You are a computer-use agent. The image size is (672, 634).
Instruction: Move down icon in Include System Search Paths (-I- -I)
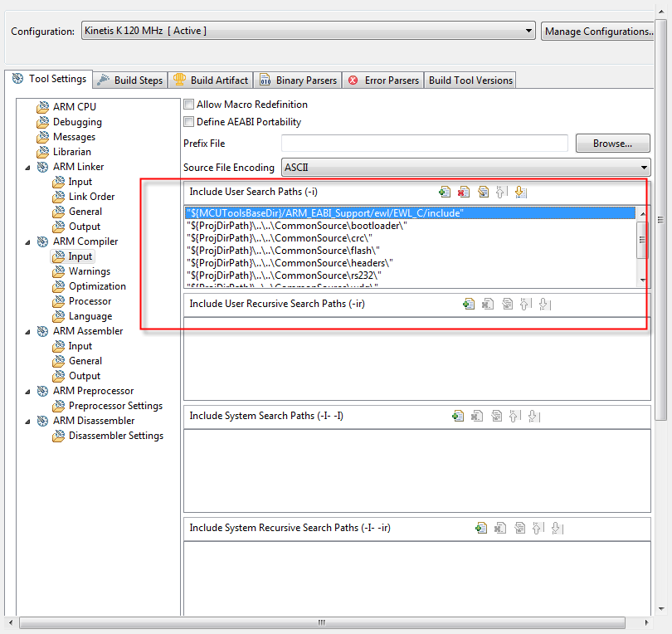[x=534, y=416]
